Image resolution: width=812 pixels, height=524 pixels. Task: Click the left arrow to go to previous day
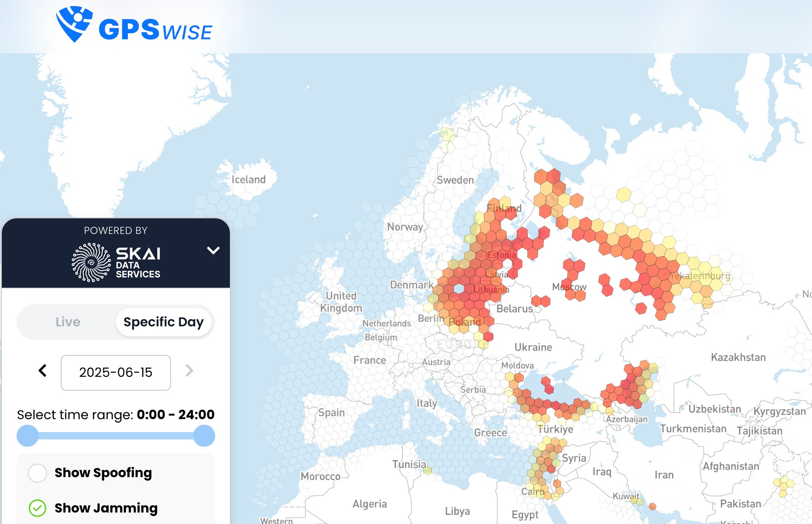pos(43,371)
